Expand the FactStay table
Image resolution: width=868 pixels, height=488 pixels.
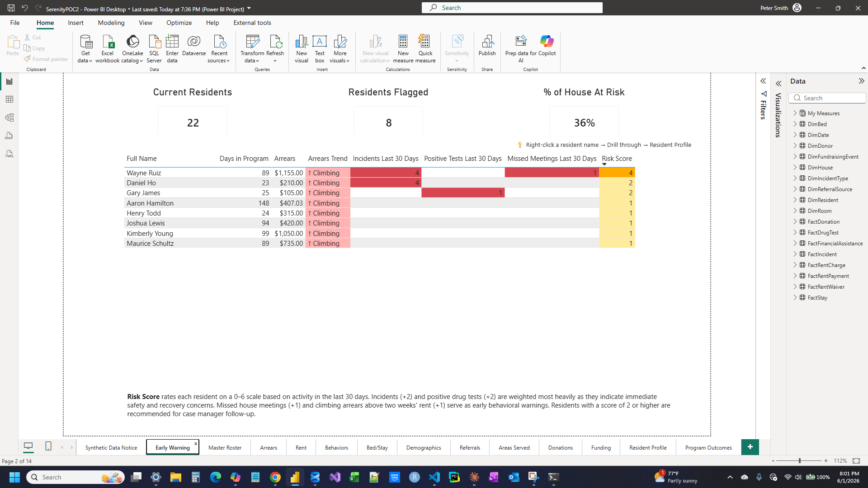pyautogui.click(x=795, y=297)
